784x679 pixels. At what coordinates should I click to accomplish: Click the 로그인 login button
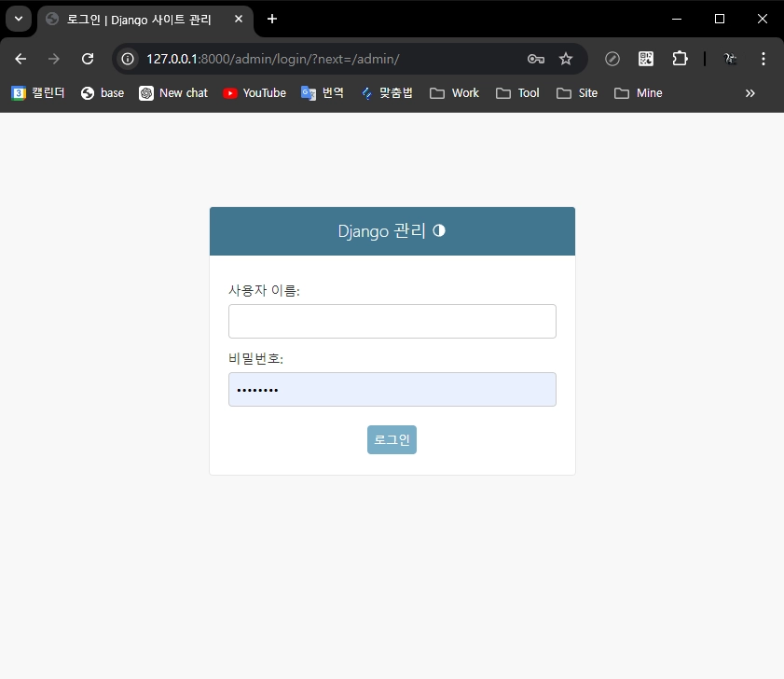pyautogui.click(x=392, y=440)
